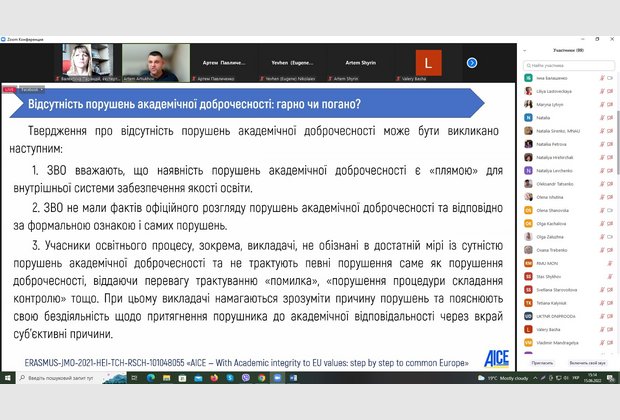Select Oxana Trebenko in participants list

click(x=569, y=250)
